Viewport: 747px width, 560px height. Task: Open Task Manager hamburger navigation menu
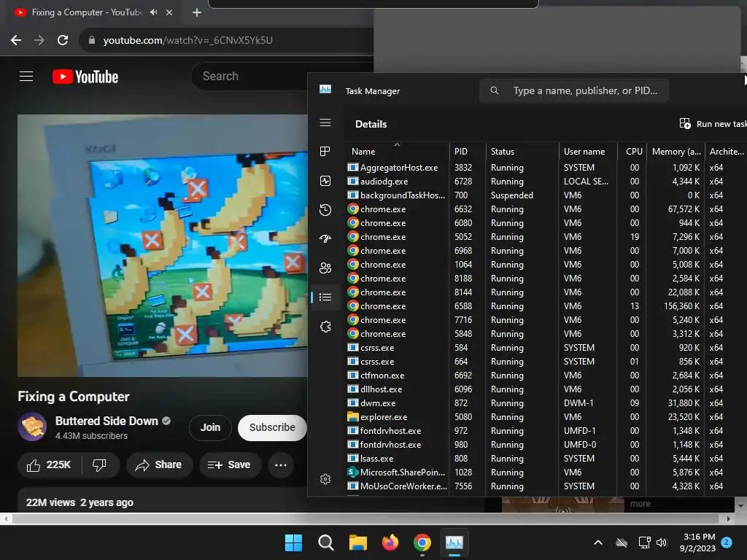pos(325,122)
